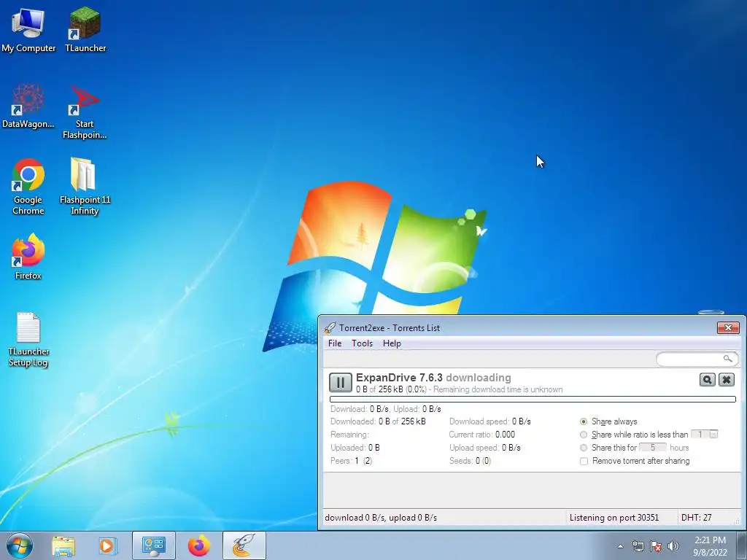Click the Listening on port 30351 status
The image size is (747, 560).
coord(614,518)
